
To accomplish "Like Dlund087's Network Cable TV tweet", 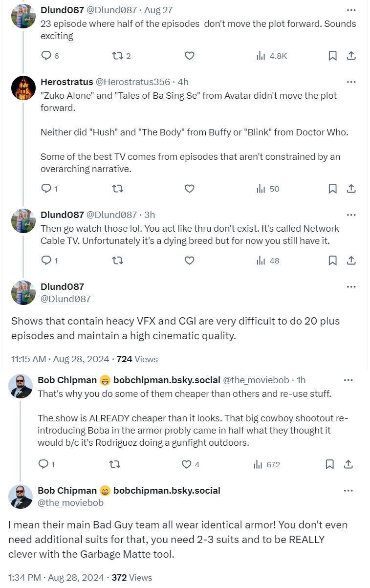I will point(189,261).
